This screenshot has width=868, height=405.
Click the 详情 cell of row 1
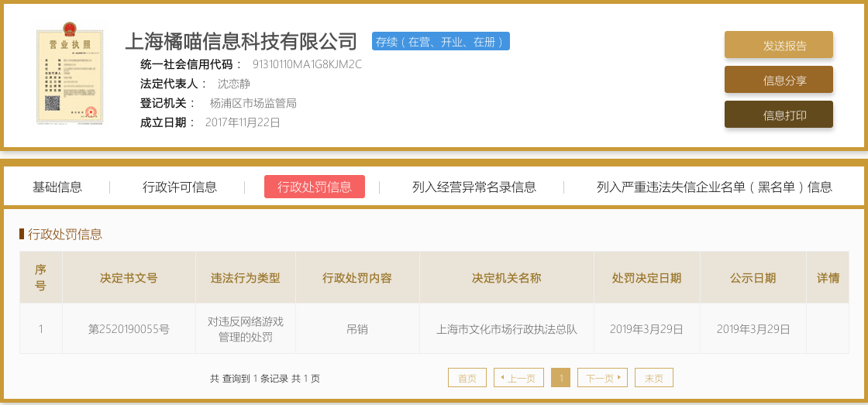(x=827, y=329)
